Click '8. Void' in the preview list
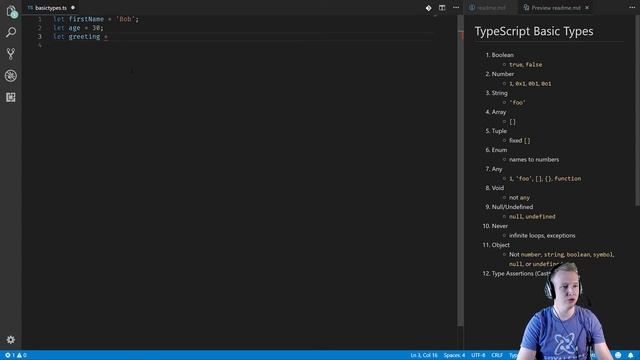This screenshot has height=360, width=640. (x=494, y=188)
